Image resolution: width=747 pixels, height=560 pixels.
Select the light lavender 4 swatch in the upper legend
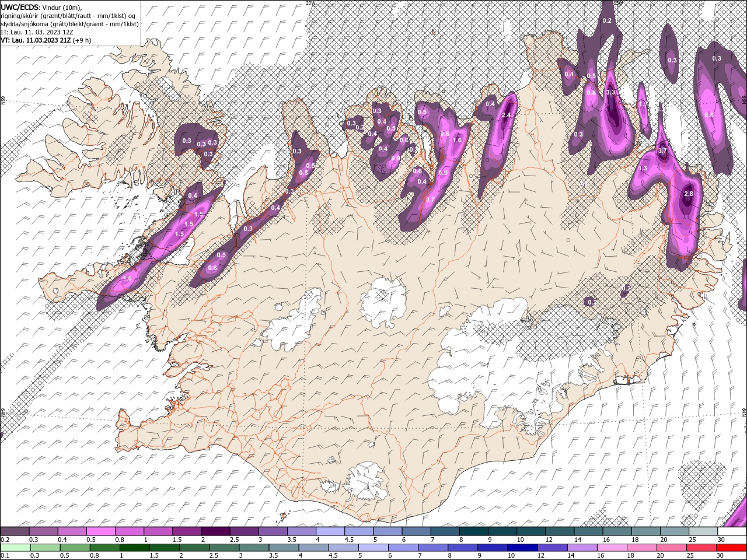(330, 531)
